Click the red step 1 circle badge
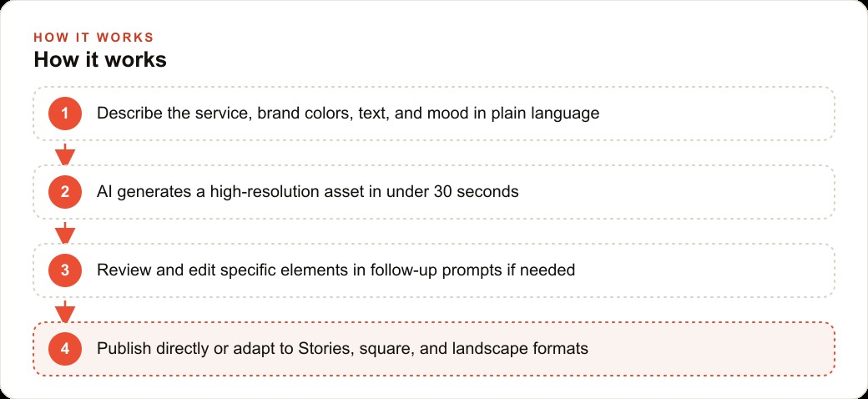The image size is (868, 399). (65, 114)
